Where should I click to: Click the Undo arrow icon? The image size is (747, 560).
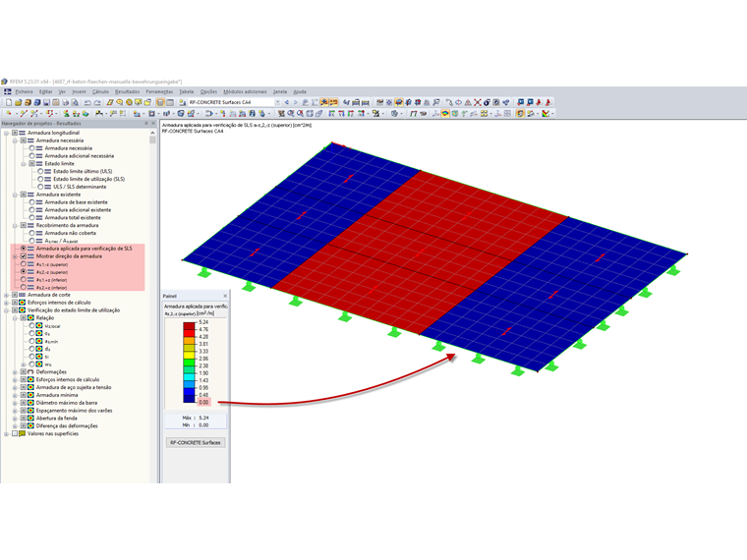(87, 102)
